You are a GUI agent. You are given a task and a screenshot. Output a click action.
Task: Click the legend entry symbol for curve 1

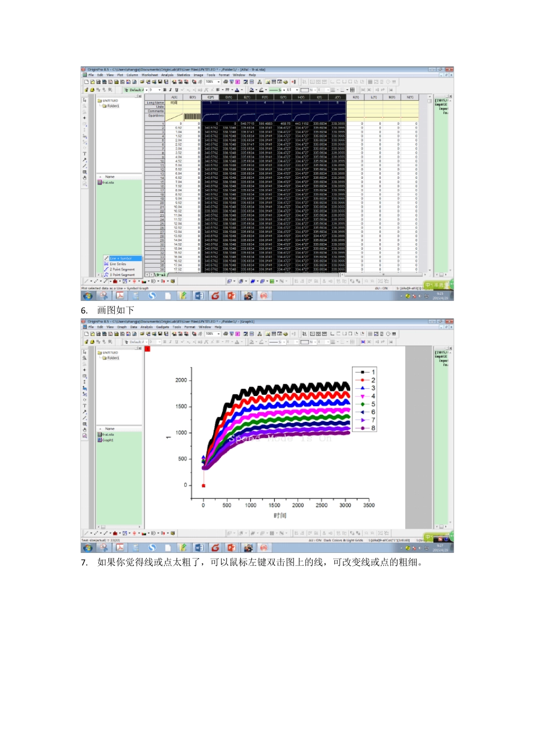click(363, 372)
